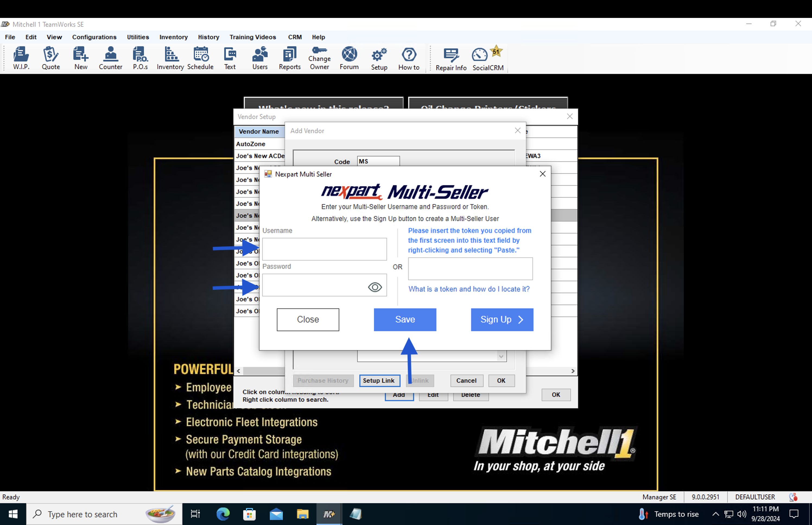This screenshot has width=812, height=525.
Task: Open the Training Videos menu
Action: click(253, 37)
